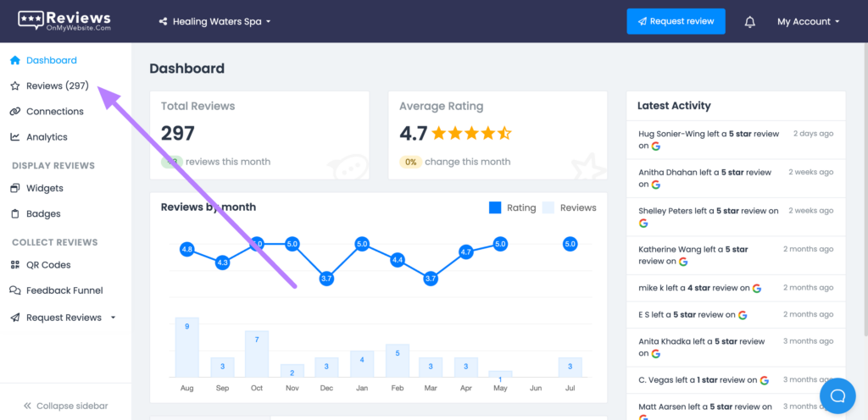Image resolution: width=868 pixels, height=420 pixels.
Task: Click the Analytics chart icon
Action: (x=15, y=137)
